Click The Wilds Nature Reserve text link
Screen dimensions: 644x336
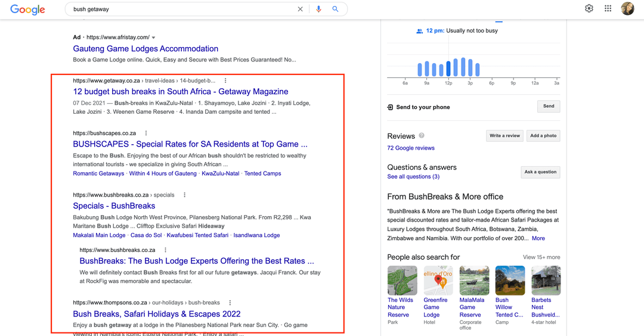[x=400, y=307]
